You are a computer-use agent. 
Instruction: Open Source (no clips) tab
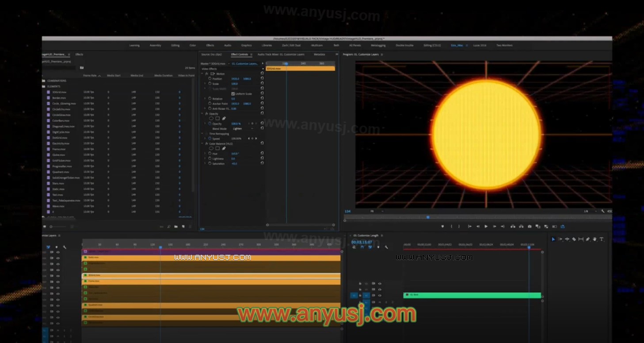coord(211,54)
